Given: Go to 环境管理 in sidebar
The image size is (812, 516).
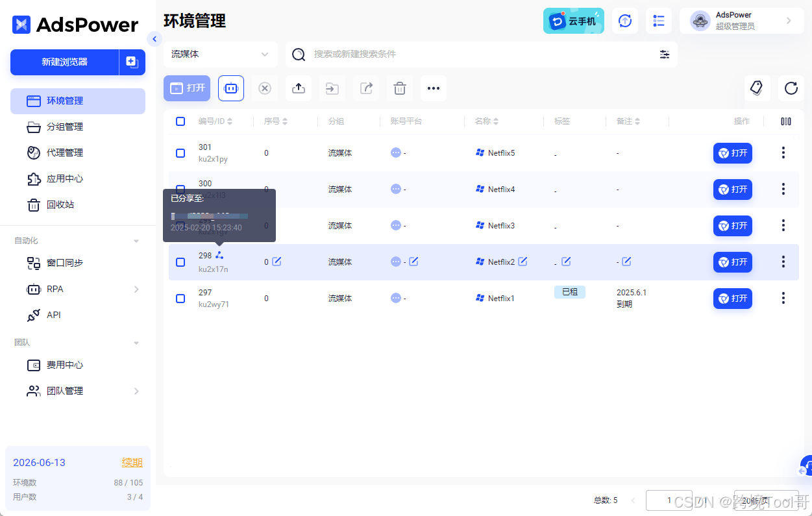Looking at the screenshot, I should coord(78,101).
